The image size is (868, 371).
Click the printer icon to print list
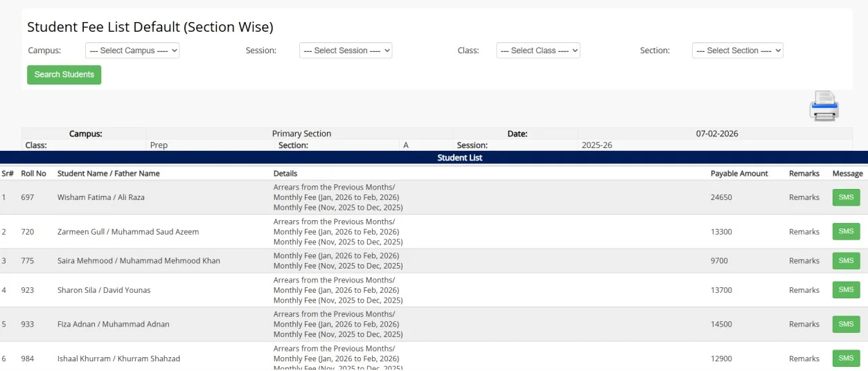pos(824,106)
